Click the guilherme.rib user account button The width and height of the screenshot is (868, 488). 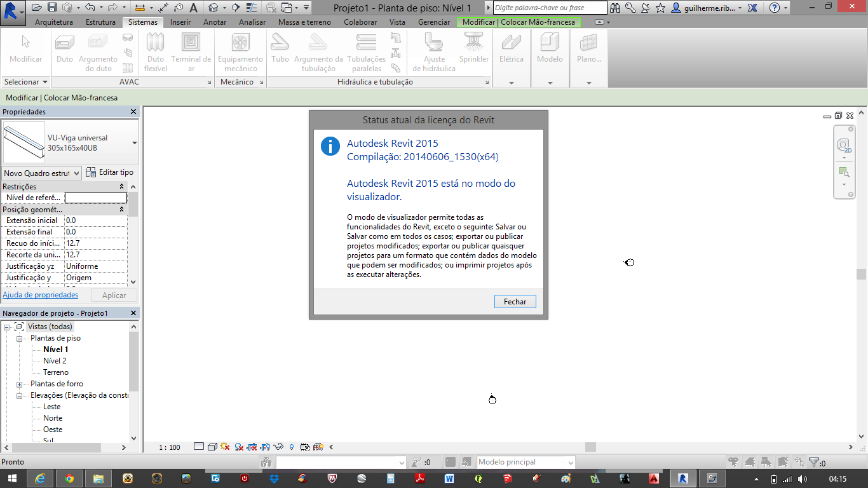point(707,8)
